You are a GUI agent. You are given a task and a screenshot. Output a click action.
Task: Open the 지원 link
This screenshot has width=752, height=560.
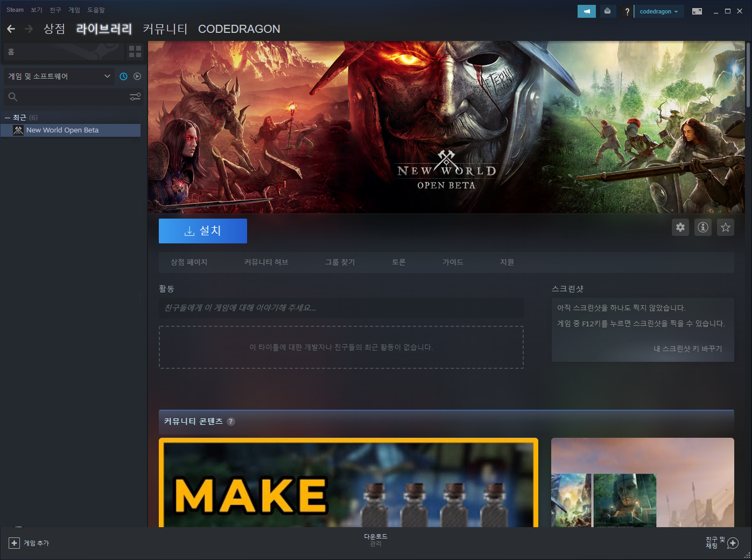507,262
